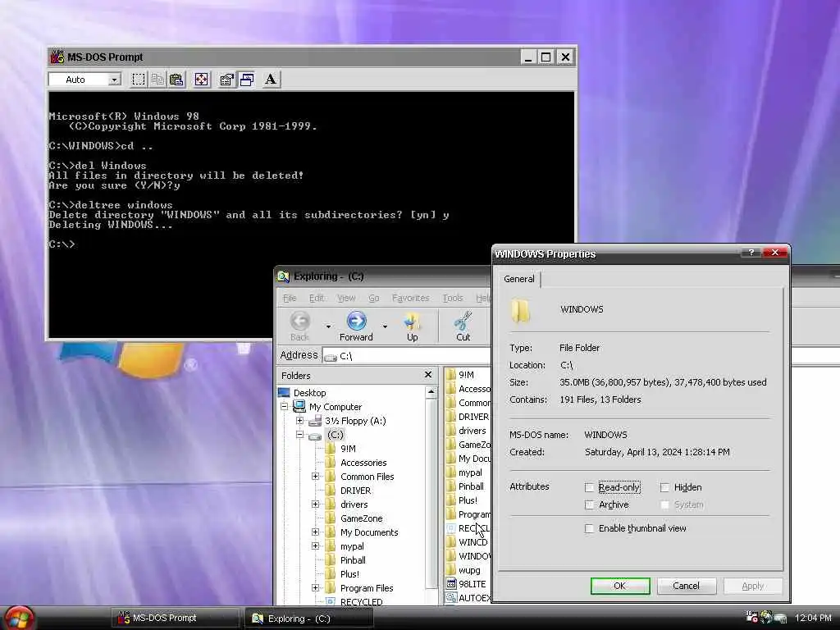Open the Back history dropdown arrow
The height and width of the screenshot is (630, 840).
pyautogui.click(x=328, y=326)
